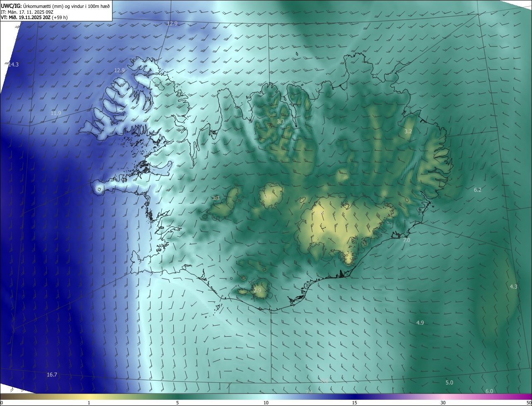Viewport: 532px width, 406px height.
Task: Click the 15 label on the color scale
Action: click(355, 403)
